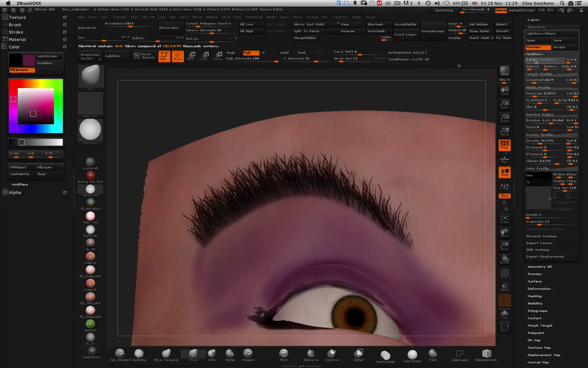Click the Transp transparency icon
588x368 pixels.
pos(505,286)
